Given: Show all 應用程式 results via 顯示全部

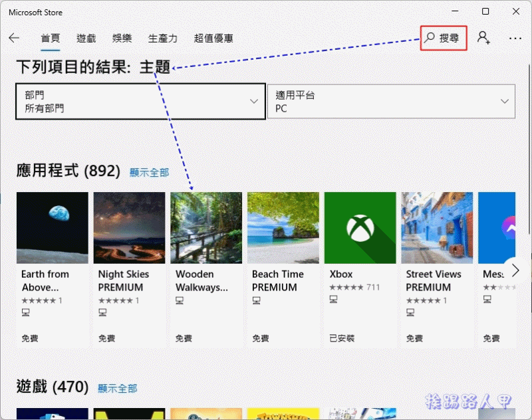Looking at the screenshot, I should 149,173.
